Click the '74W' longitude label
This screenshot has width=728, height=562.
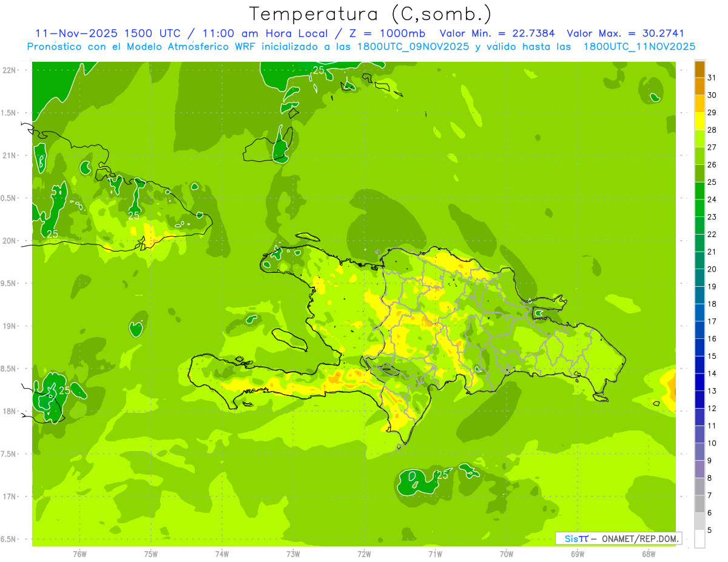pyautogui.click(x=222, y=554)
